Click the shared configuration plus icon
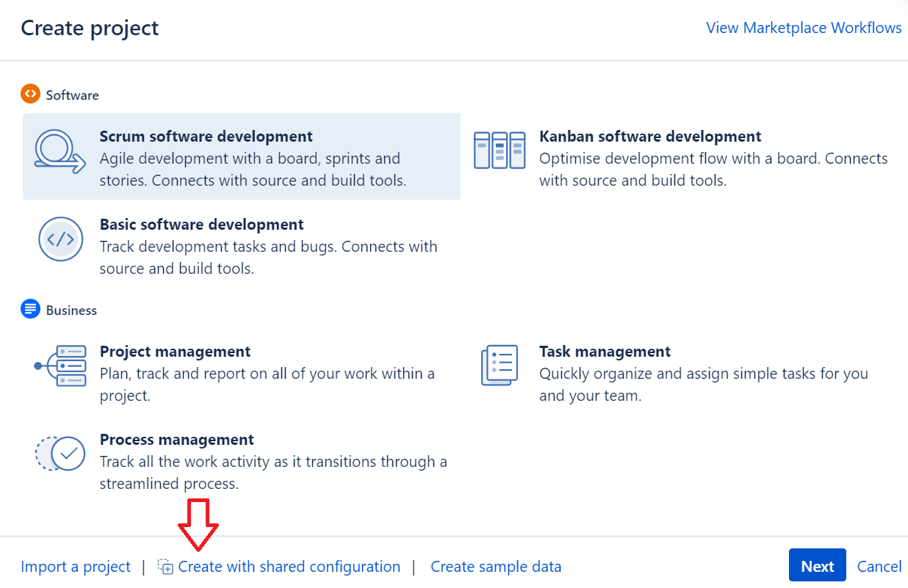Screen dimensions: 908x588 tap(165, 567)
